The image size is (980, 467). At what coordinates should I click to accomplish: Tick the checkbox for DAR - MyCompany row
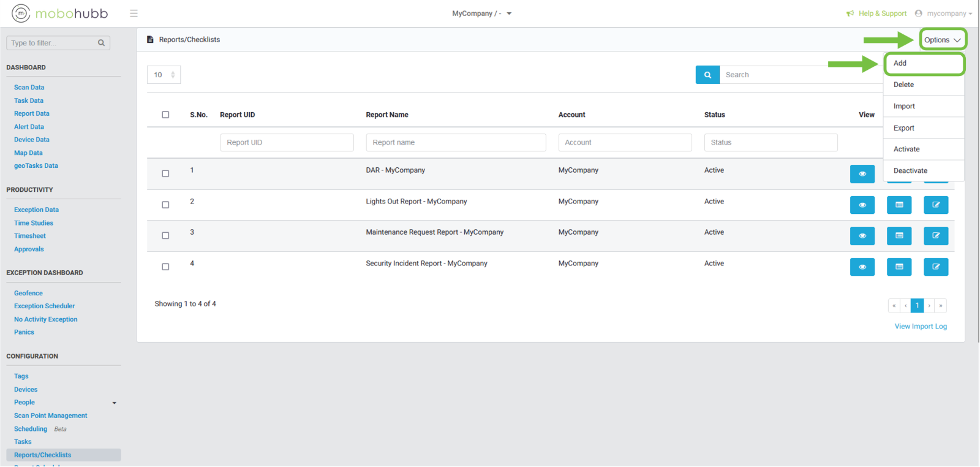(165, 174)
